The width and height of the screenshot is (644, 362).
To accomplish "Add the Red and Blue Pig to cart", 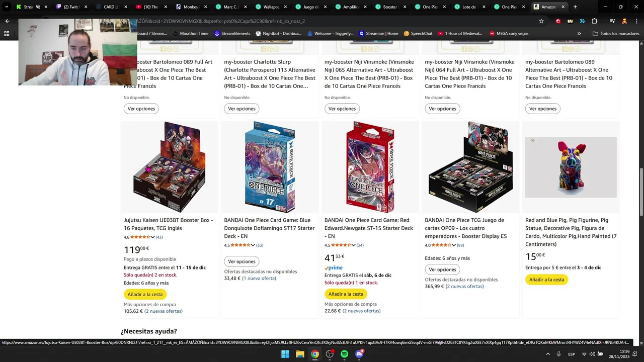I will (546, 280).
